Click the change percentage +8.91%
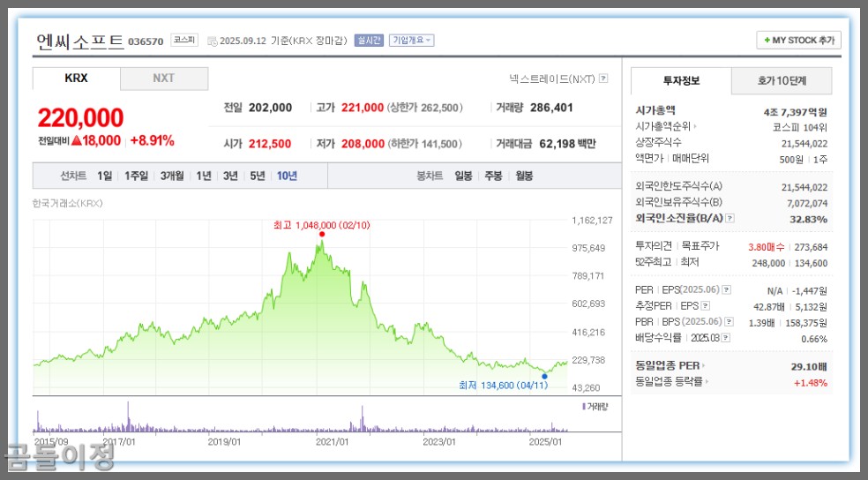Screen dimensions: 868x480 (153, 140)
